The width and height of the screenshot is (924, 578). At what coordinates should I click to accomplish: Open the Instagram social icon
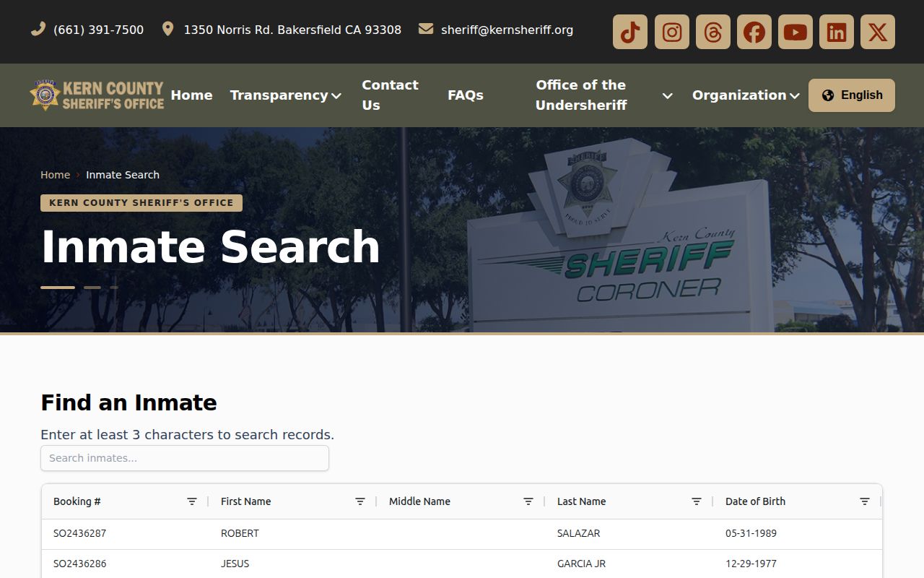672,32
